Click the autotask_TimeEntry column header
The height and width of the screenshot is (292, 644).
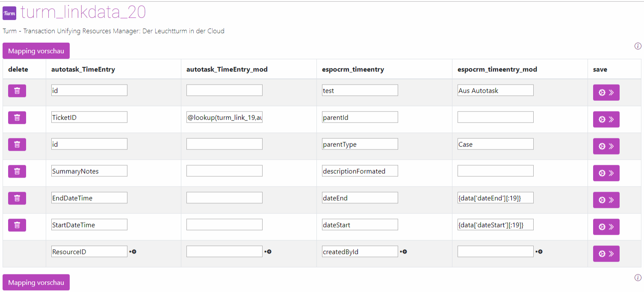[83, 69]
